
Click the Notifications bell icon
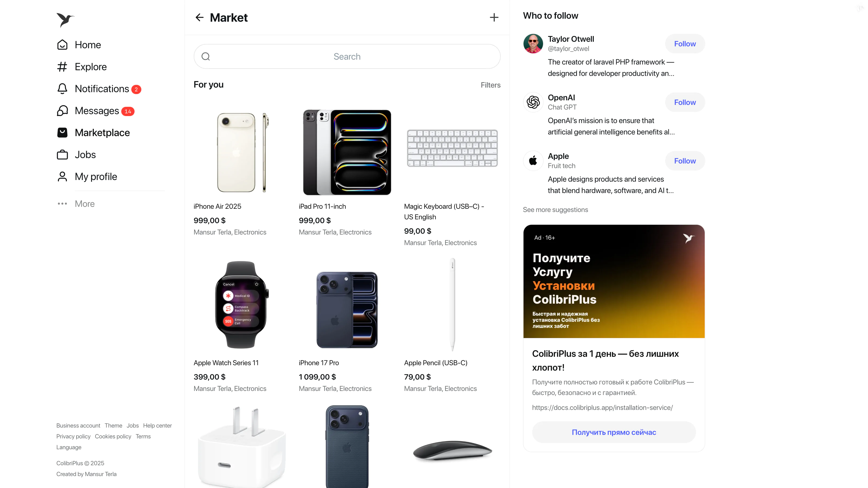(x=62, y=89)
